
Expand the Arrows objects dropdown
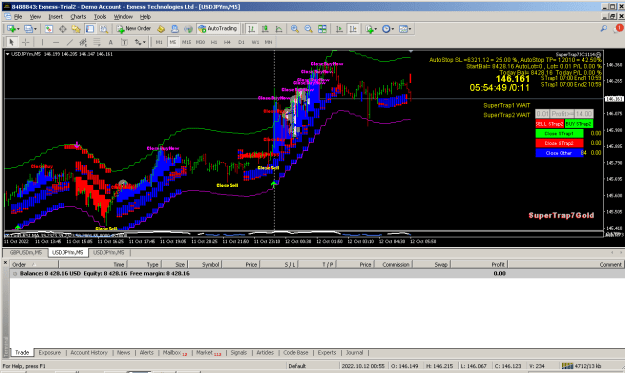point(144,42)
